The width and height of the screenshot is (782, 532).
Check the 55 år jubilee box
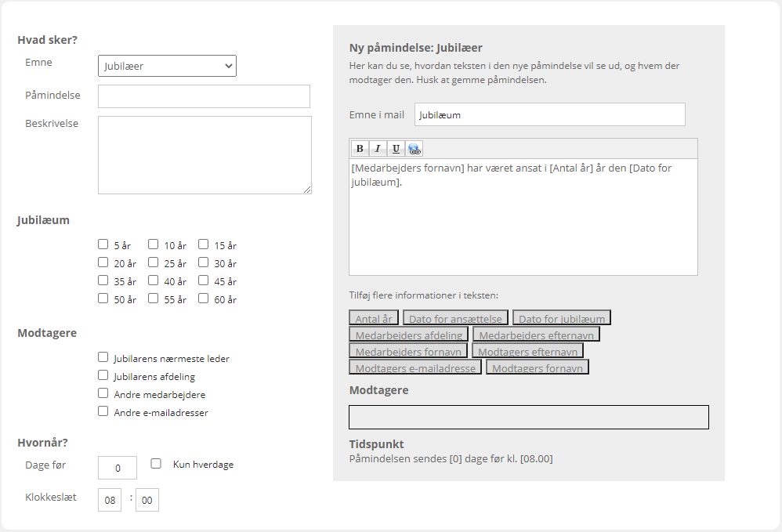[153, 299]
